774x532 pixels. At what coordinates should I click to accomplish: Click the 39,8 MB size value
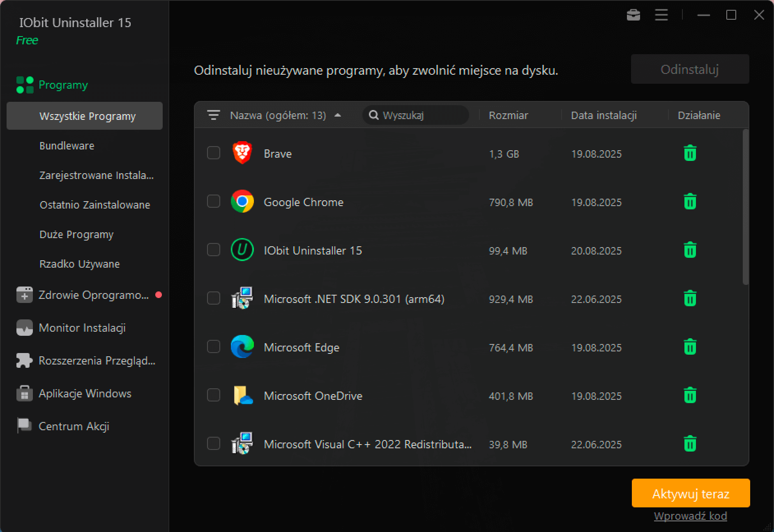click(x=508, y=445)
